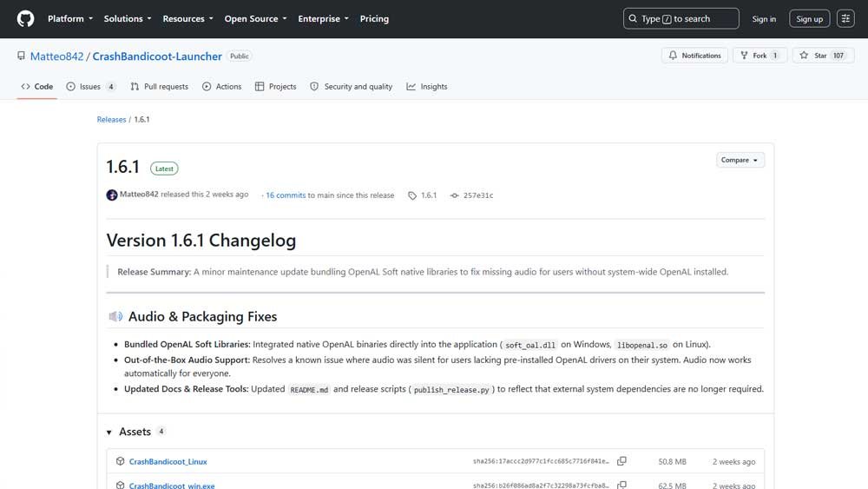Image resolution: width=868 pixels, height=489 pixels.
Task: Click the package icon beside CrashBandicoot_Linux
Action: point(120,460)
